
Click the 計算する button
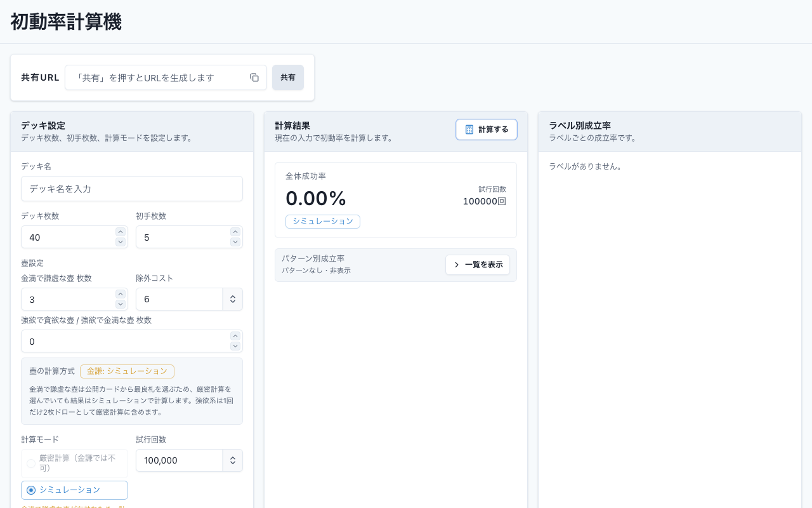click(x=487, y=130)
